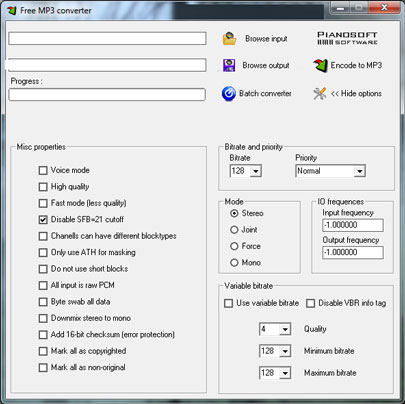
Task: Click the Browse input folder icon
Action: (x=229, y=38)
